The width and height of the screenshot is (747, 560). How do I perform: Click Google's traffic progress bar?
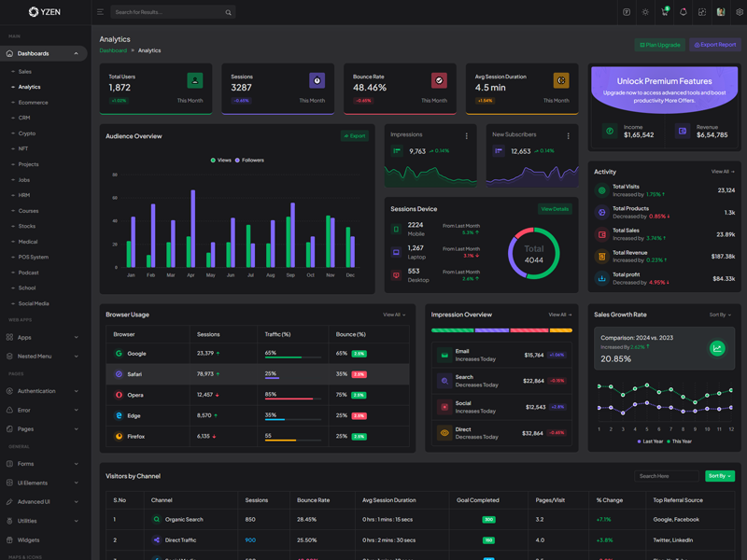pyautogui.click(x=292, y=357)
